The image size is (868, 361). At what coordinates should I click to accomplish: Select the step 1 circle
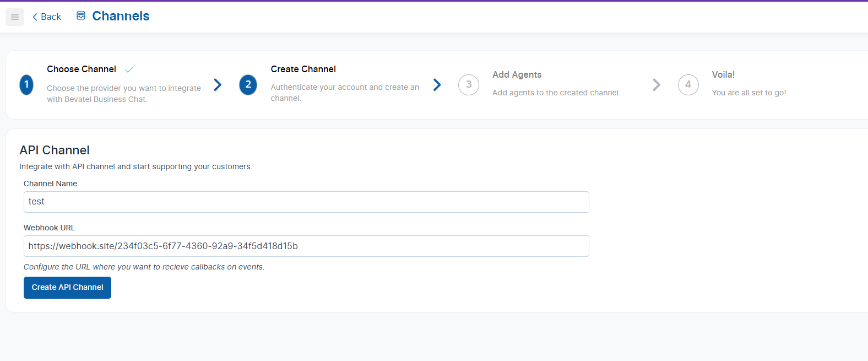[26, 85]
